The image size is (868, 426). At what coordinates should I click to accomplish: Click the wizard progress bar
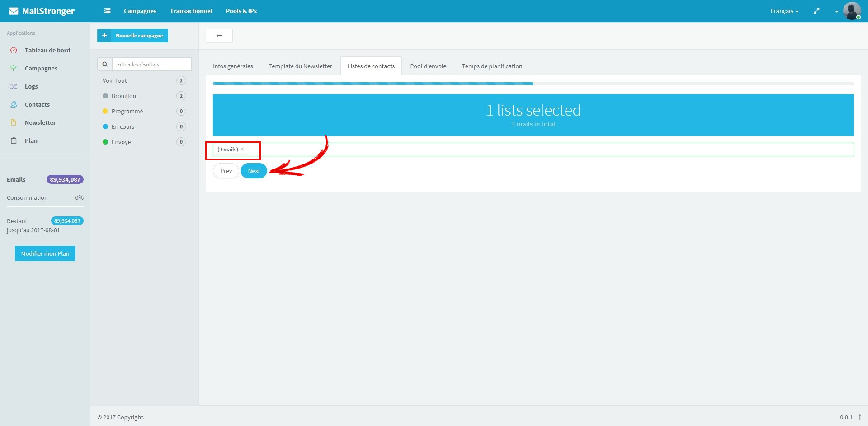pyautogui.click(x=533, y=84)
